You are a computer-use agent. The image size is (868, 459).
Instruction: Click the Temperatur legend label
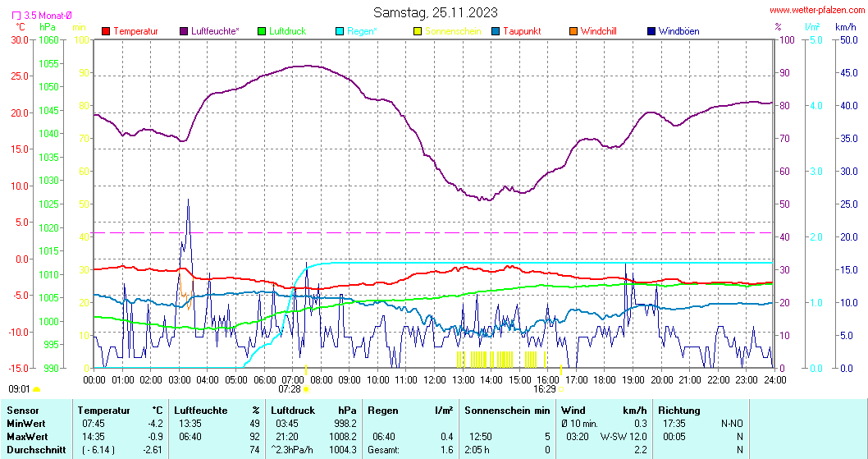[135, 31]
